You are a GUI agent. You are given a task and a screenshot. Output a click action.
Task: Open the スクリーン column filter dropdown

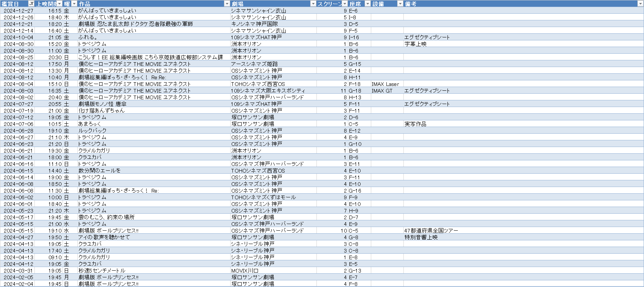tap(345, 4)
